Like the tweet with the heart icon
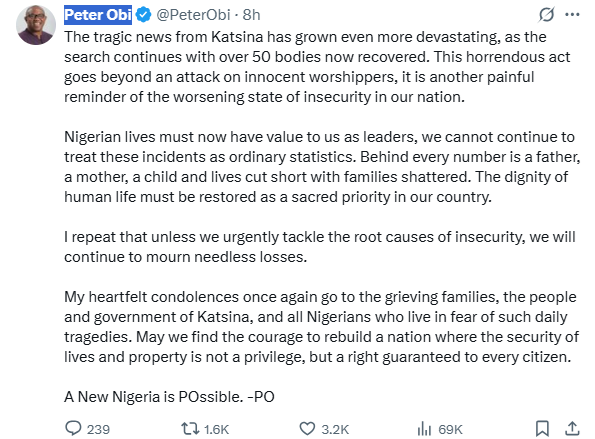Image resolution: width=595 pixels, height=439 pixels. pos(307,428)
